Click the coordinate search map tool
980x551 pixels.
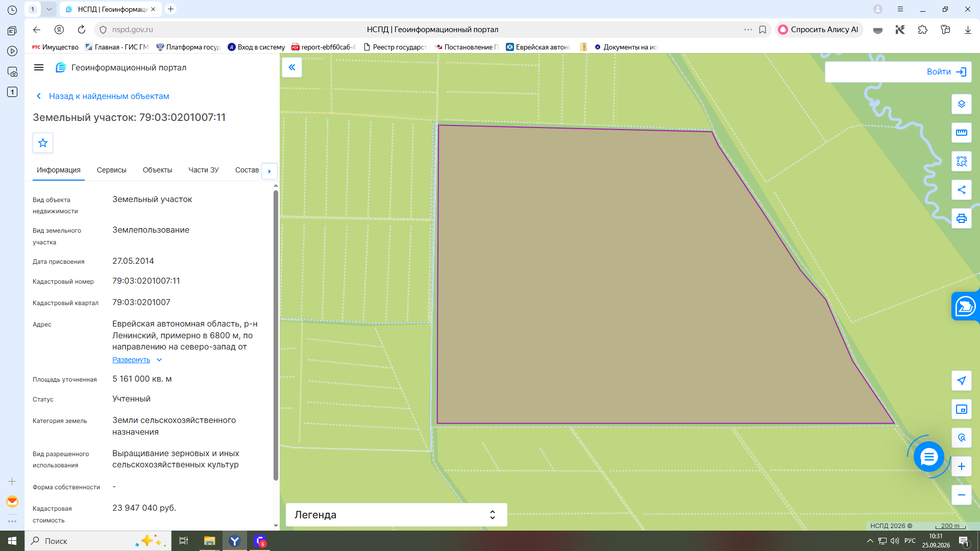[x=962, y=438]
